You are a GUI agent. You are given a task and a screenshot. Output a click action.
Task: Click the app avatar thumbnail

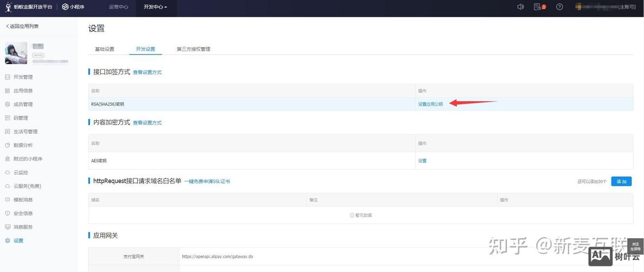point(16,53)
